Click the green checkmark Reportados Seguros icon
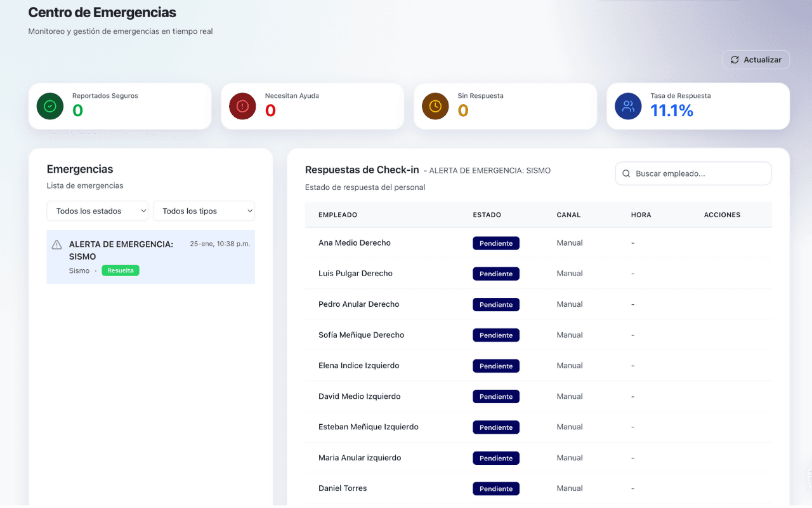Viewport: 812px width, 508px height. point(50,106)
